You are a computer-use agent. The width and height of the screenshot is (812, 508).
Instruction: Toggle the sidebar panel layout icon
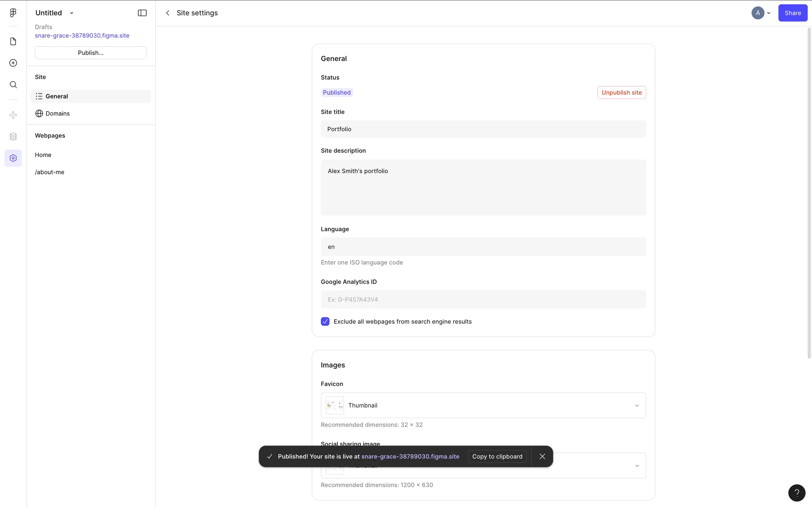click(142, 13)
